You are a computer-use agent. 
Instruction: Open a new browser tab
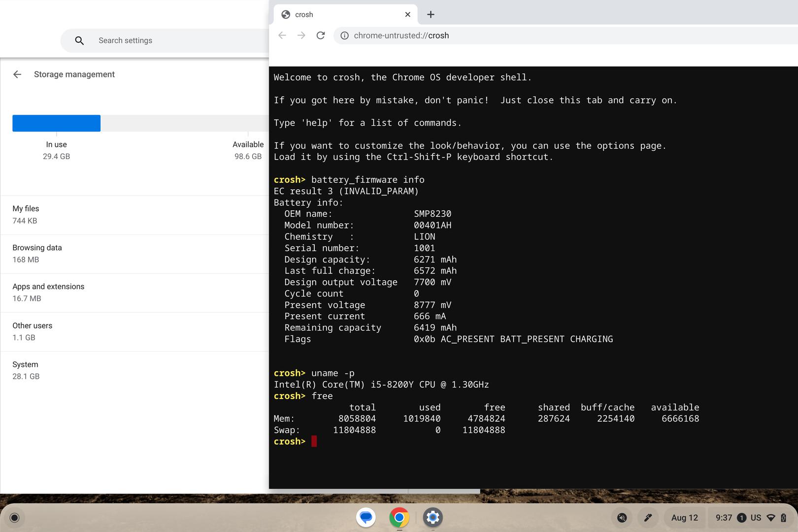(431, 15)
